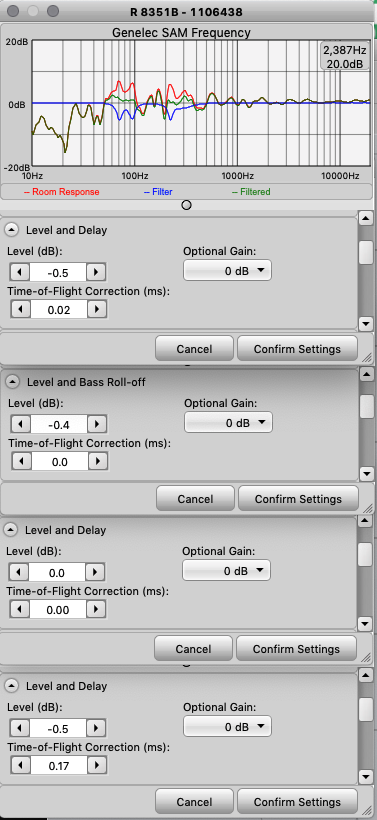Decrease the Level value showing -0.4

coord(21,424)
